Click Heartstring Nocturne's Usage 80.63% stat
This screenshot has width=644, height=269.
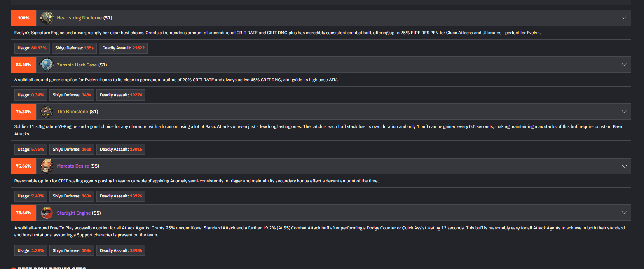32,48
